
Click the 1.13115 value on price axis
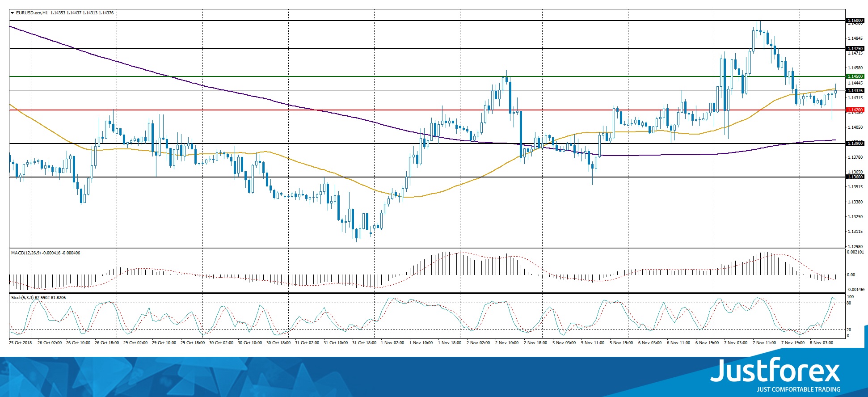click(x=855, y=232)
